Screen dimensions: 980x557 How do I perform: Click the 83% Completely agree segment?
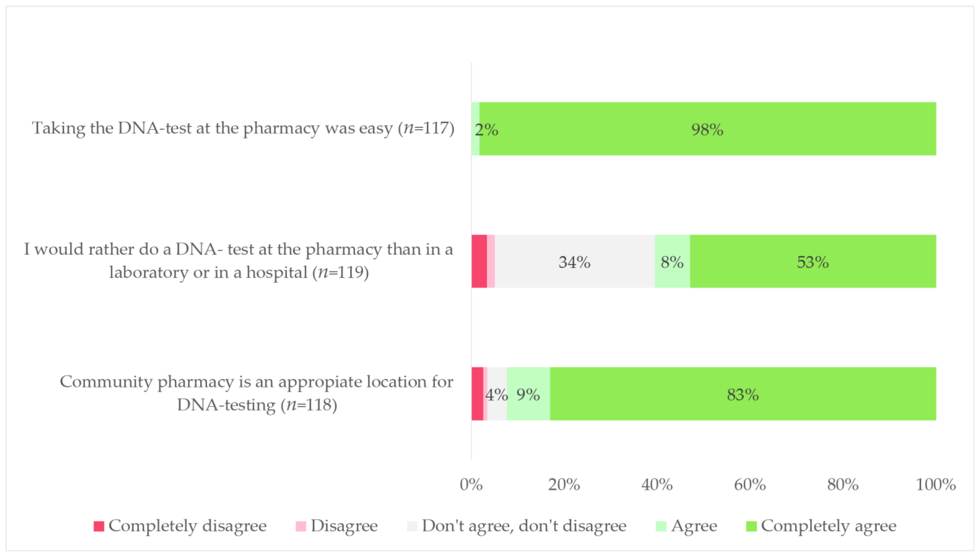(x=743, y=394)
